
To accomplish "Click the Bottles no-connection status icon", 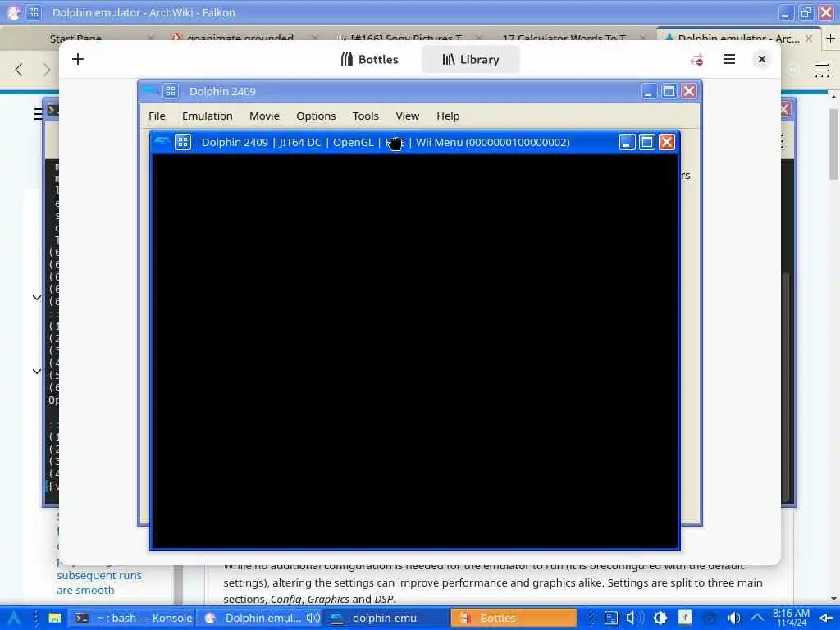I will (x=696, y=59).
